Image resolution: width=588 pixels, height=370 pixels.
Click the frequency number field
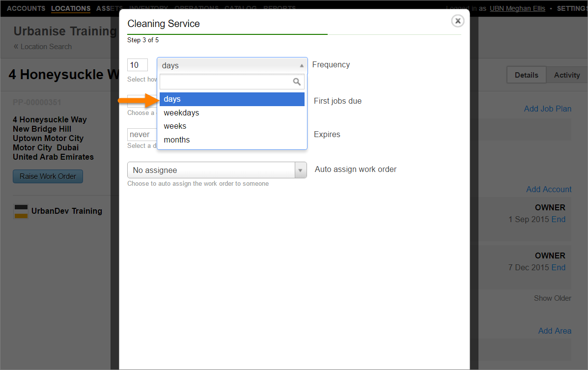(x=137, y=65)
